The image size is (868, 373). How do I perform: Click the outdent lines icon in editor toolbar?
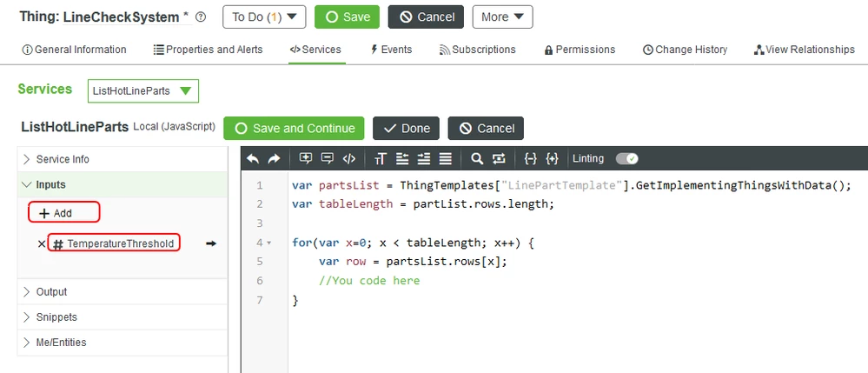402,159
